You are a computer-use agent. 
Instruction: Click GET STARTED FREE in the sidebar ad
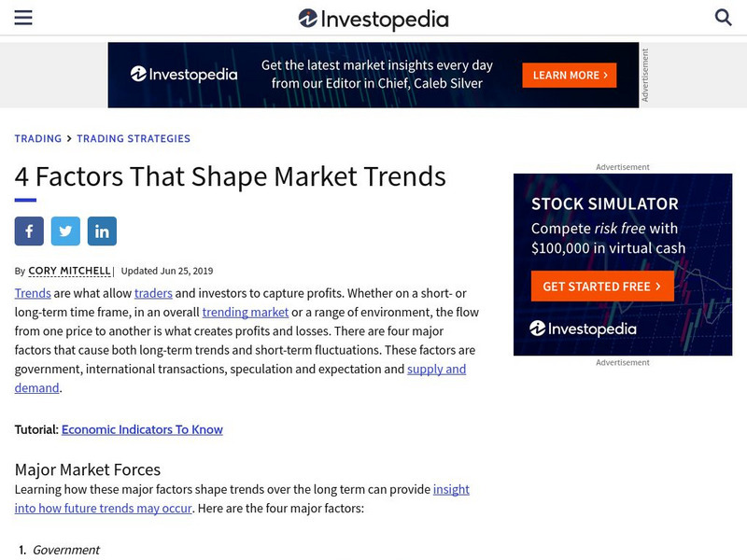pos(603,286)
